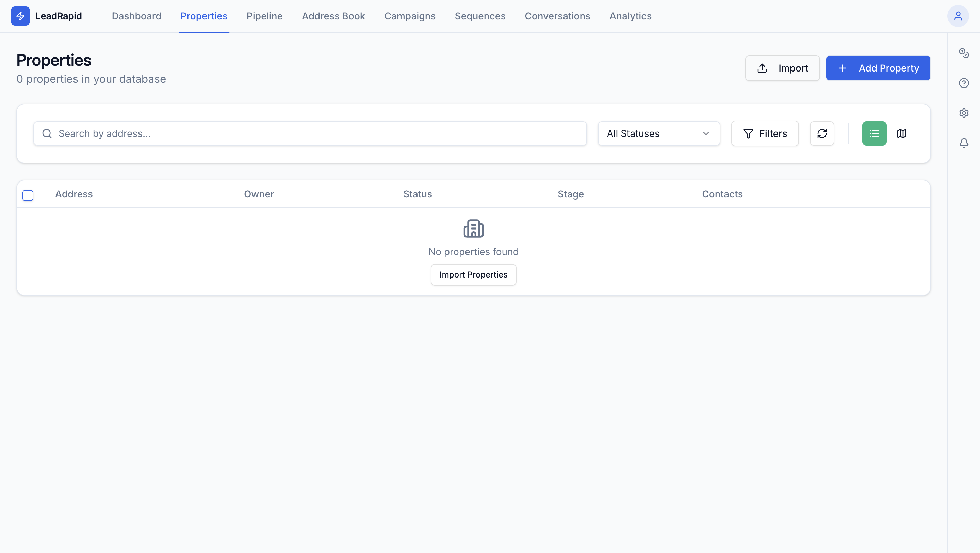
Task: Open notifications via the bell icon
Action: pos(964,143)
